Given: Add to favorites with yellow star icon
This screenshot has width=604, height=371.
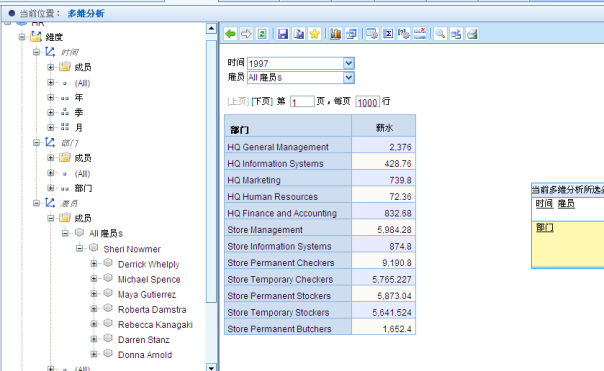Looking at the screenshot, I should [x=315, y=34].
